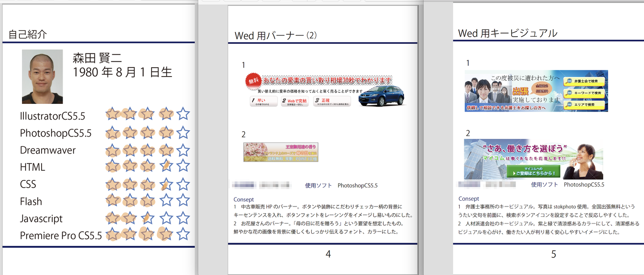Viewport: 644px width, 275px height.
Task: Click the 2 Webで完結 banner button
Action: [x=295, y=102]
